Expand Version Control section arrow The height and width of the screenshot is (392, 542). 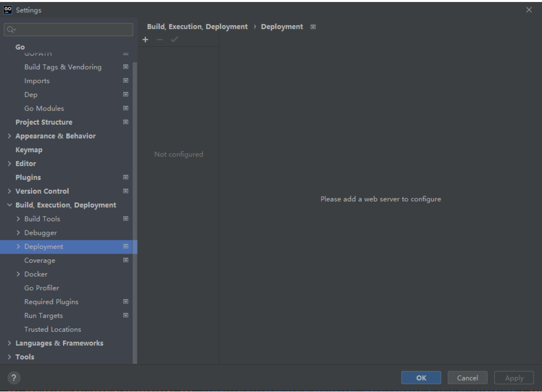[x=9, y=191]
